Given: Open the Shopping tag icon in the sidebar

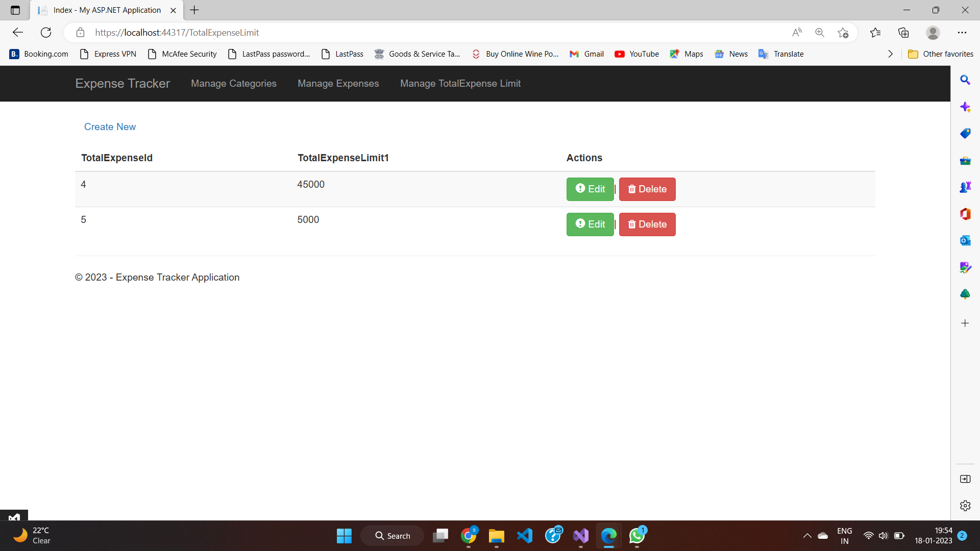Looking at the screenshot, I should 966,133.
